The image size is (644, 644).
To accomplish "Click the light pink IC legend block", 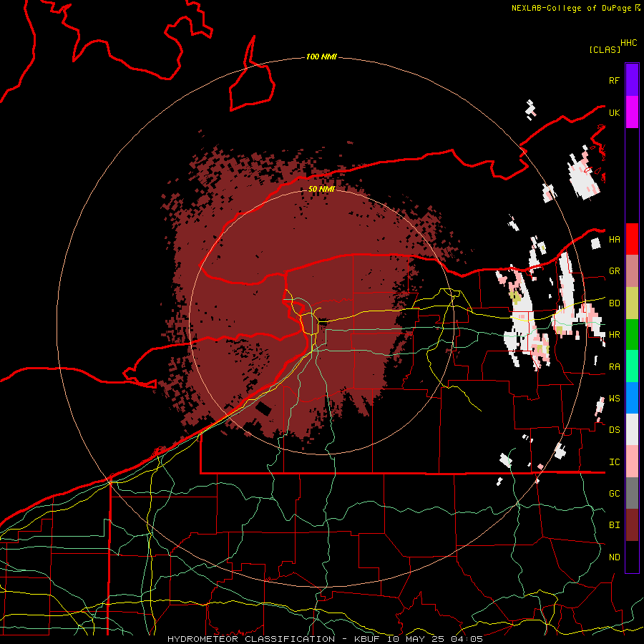I will click(632, 462).
